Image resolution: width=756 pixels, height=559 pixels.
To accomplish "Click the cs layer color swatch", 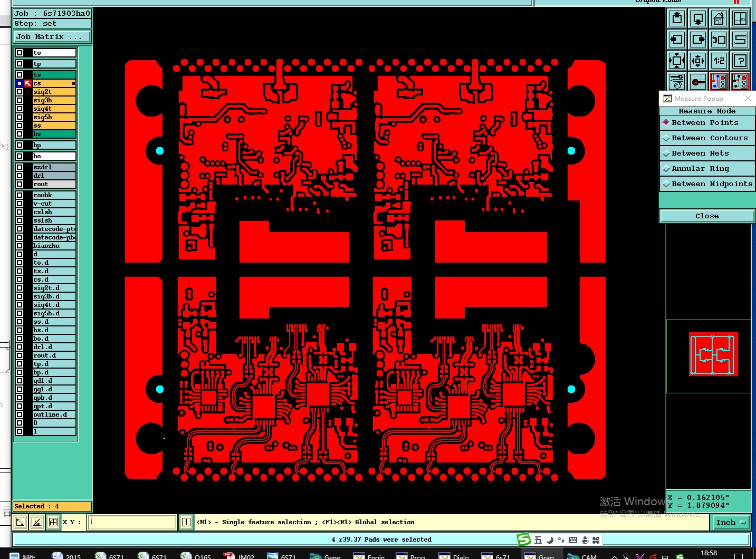I will pyautogui.click(x=28, y=83).
